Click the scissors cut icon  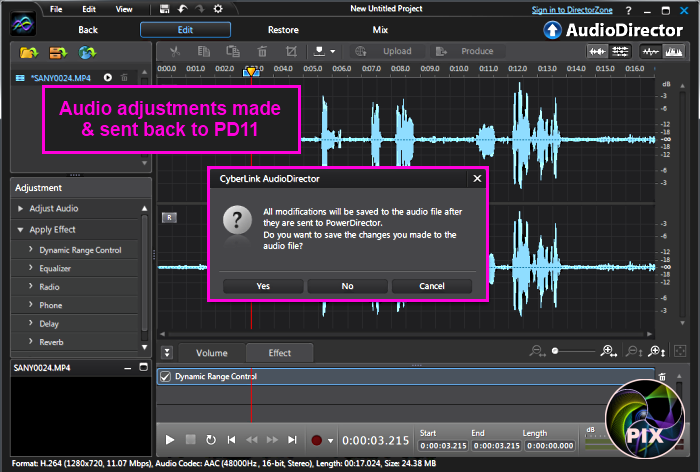tap(175, 51)
